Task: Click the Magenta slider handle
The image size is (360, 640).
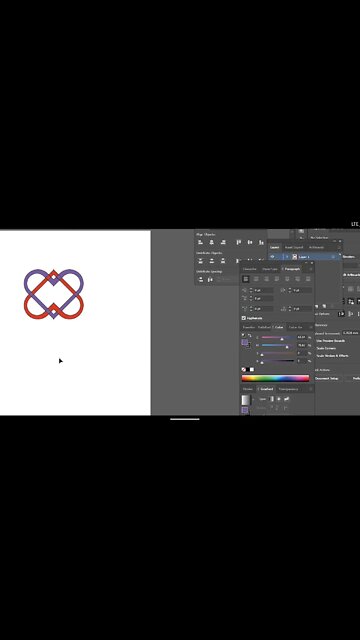Action: point(287,347)
